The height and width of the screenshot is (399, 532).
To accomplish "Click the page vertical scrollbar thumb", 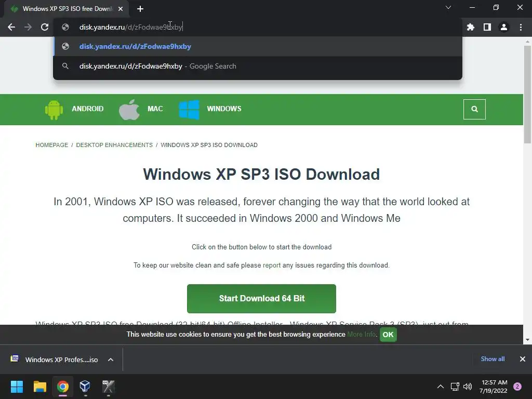I will click(x=527, y=95).
